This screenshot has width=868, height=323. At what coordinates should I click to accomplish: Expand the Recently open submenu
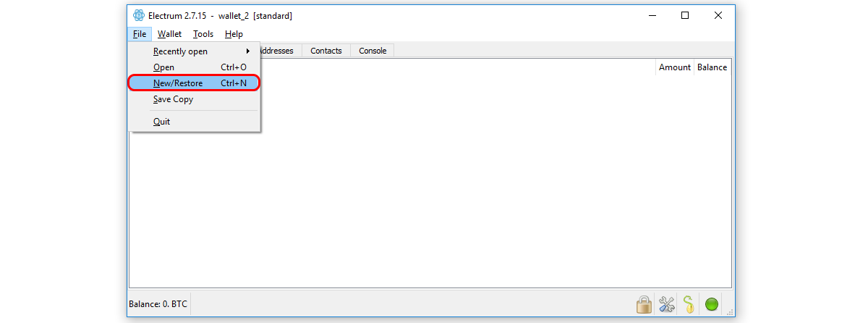pyautogui.click(x=194, y=51)
